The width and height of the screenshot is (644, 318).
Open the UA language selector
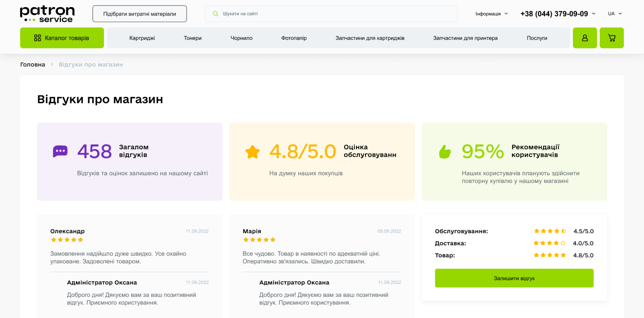click(615, 14)
